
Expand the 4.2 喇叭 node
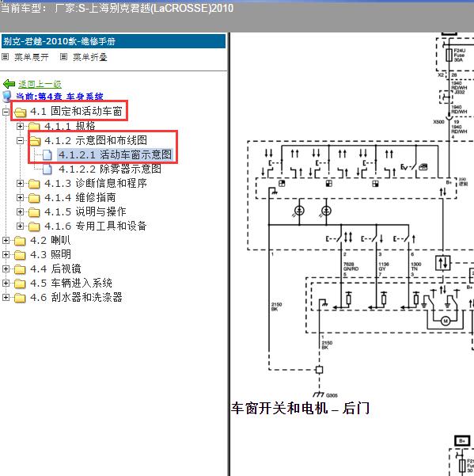(x=6, y=241)
